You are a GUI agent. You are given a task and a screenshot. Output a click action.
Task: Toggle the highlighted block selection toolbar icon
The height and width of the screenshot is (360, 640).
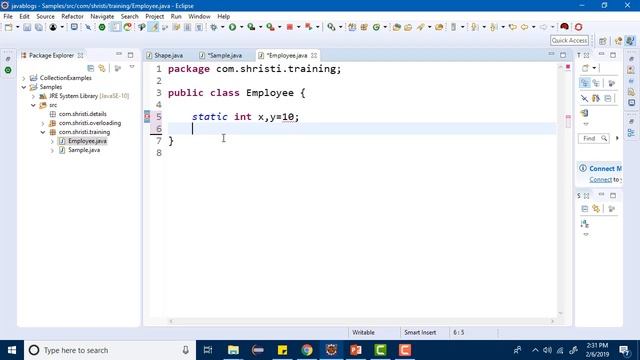click(x=116, y=27)
